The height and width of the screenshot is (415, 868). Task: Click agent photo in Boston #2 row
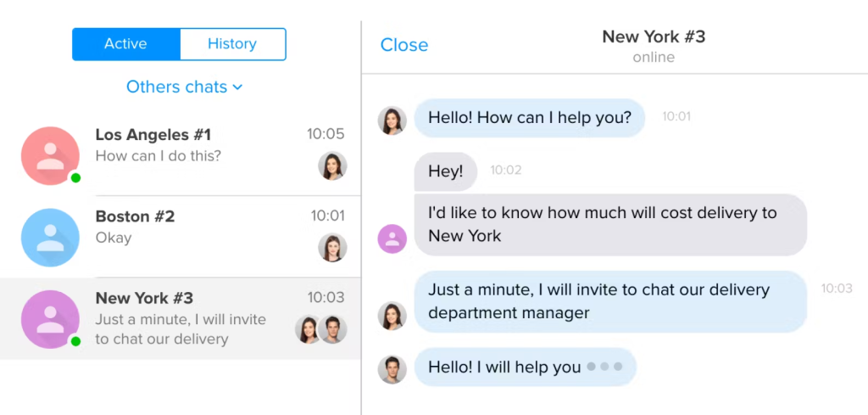point(332,248)
